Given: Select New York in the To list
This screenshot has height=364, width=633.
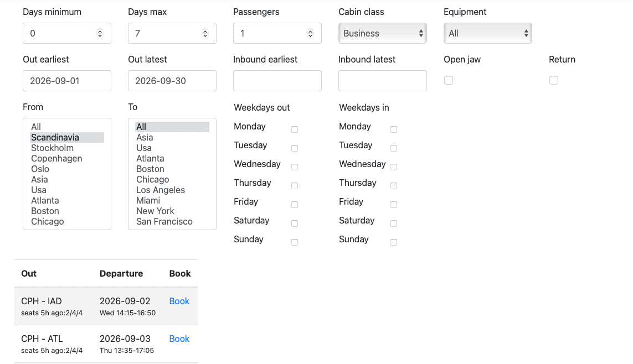Looking at the screenshot, I should 155,211.
